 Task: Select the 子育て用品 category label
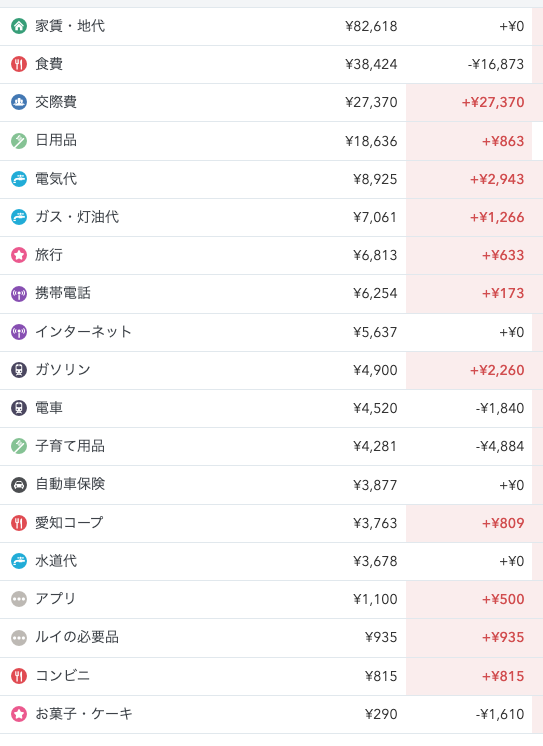click(x=70, y=446)
